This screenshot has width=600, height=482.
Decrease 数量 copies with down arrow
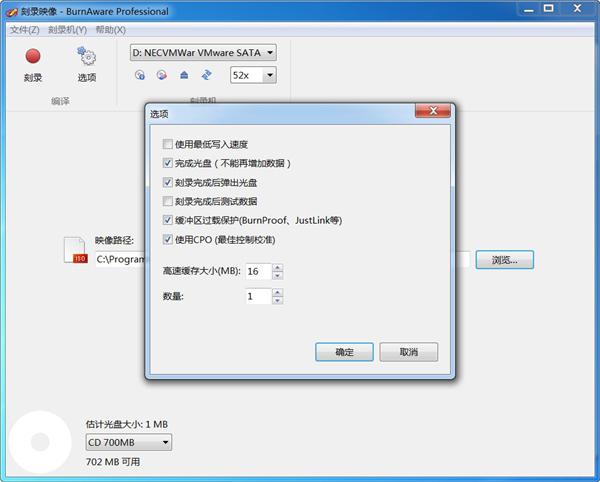(x=278, y=300)
